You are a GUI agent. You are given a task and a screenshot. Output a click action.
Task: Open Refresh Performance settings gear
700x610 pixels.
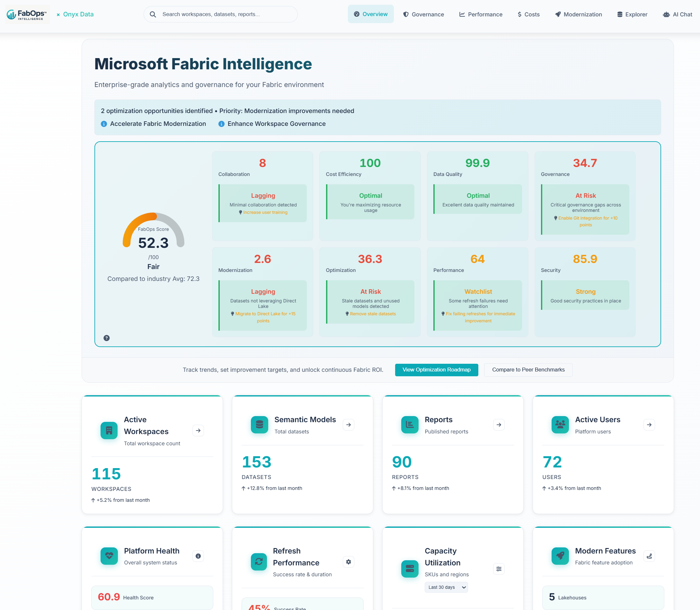[349, 562]
